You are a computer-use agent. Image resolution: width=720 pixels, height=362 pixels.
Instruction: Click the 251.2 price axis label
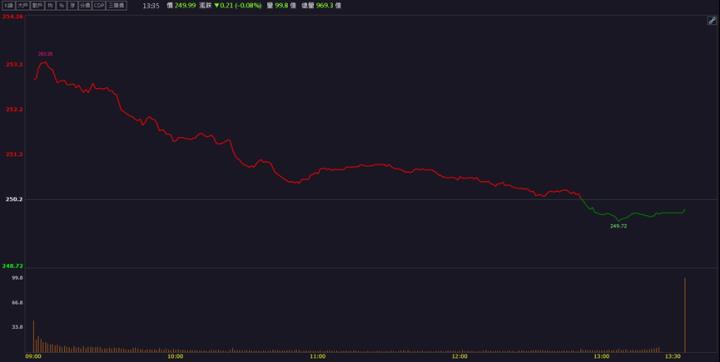[x=14, y=154]
